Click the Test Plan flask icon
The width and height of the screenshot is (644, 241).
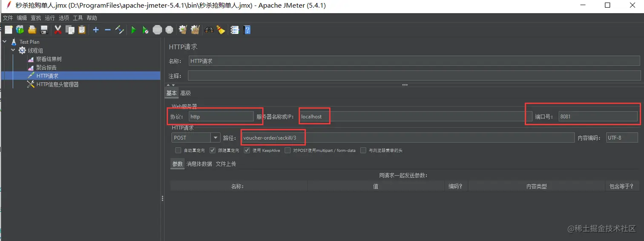tap(14, 42)
